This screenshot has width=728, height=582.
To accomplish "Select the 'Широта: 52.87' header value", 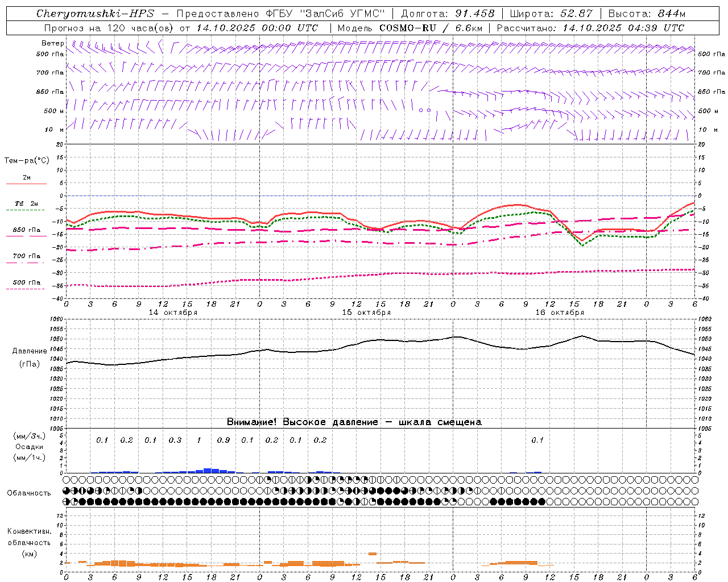I will coord(551,14).
